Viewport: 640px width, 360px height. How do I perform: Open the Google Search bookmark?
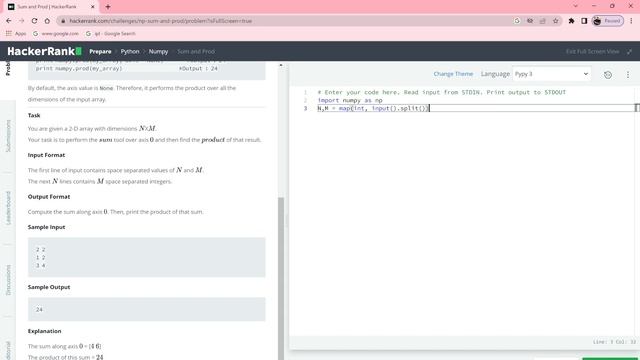(111, 33)
